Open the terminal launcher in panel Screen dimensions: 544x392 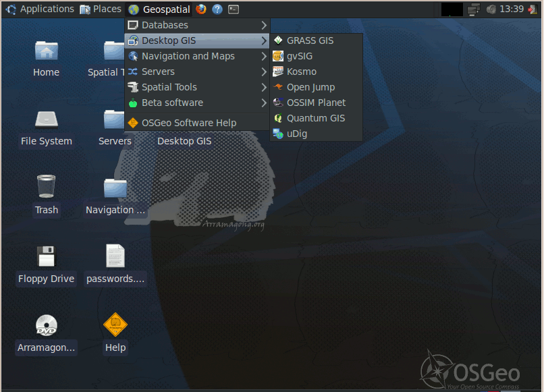234,9
